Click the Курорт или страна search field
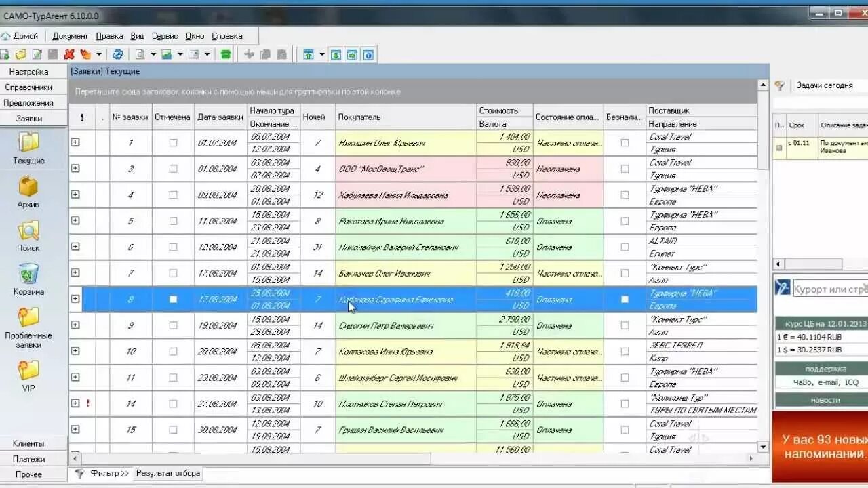868x488 pixels. (830, 289)
